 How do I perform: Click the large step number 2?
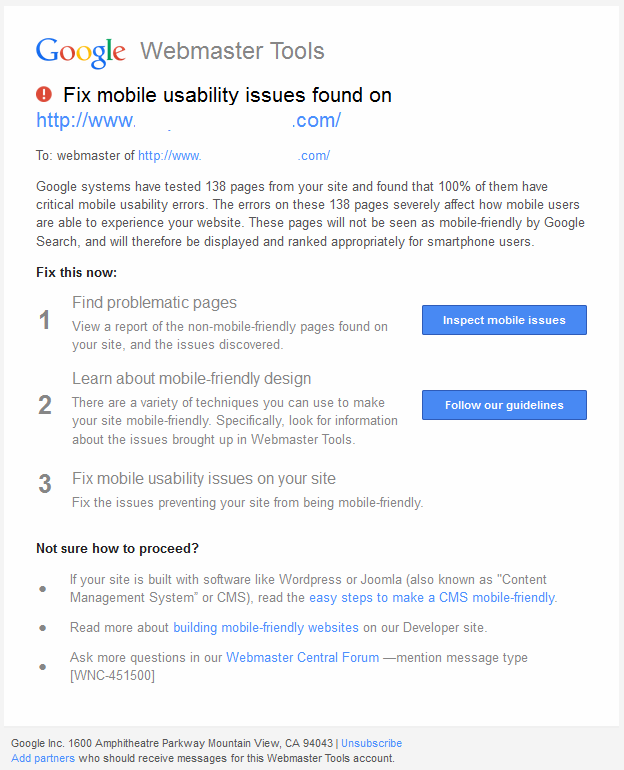pos(45,406)
